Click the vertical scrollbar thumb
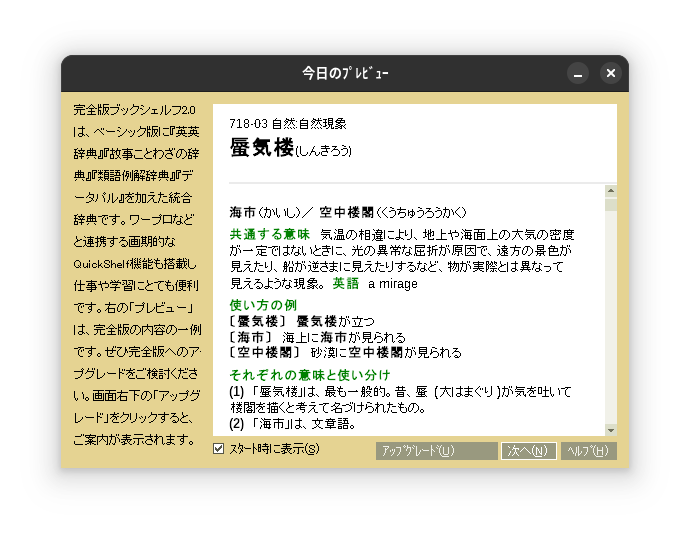This screenshot has height=535, width=690. [x=611, y=205]
